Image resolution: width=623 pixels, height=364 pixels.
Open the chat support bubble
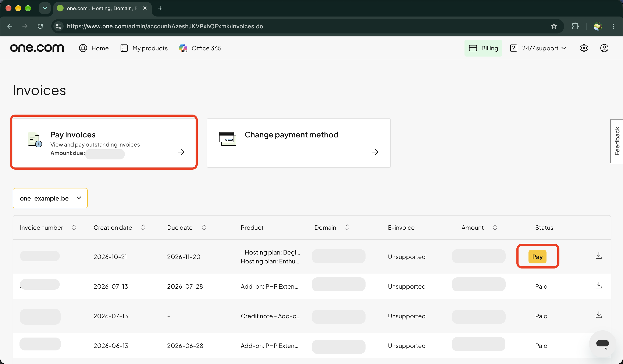[602, 344]
